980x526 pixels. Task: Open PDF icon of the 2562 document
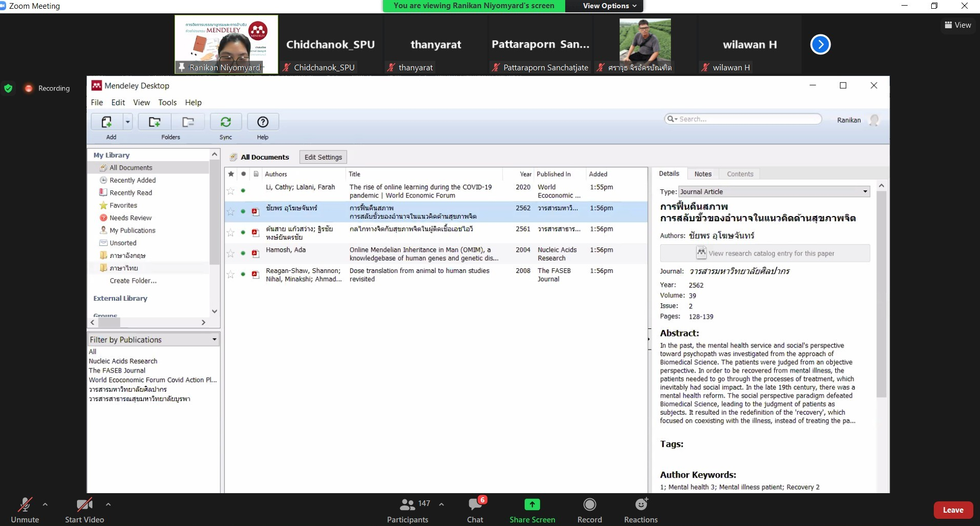(256, 212)
